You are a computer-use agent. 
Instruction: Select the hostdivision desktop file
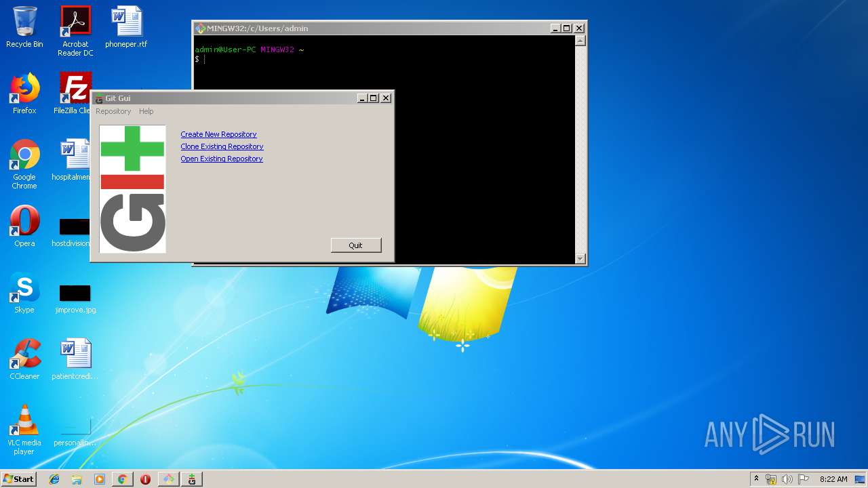tap(72, 231)
